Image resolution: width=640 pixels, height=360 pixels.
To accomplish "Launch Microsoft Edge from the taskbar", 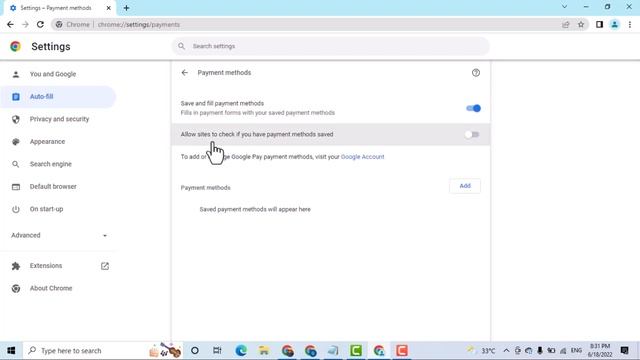I will pyautogui.click(x=241, y=351).
